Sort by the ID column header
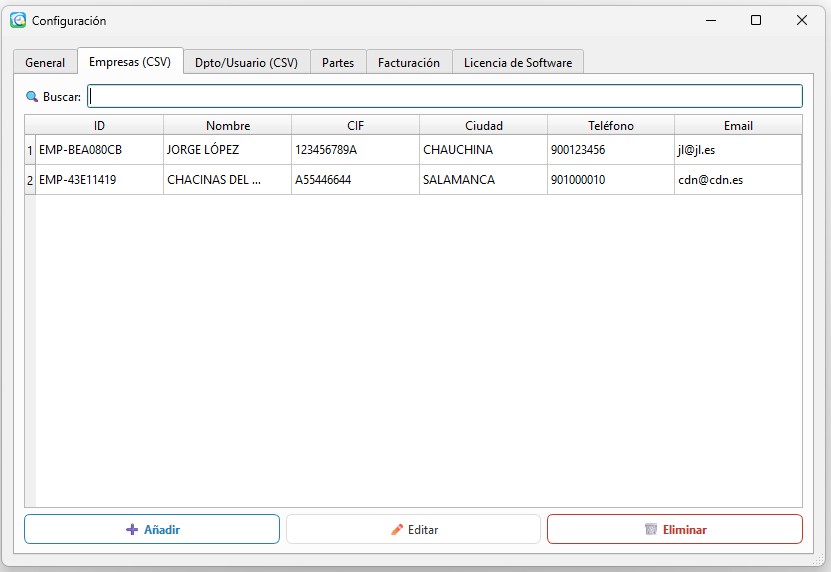 (99, 126)
